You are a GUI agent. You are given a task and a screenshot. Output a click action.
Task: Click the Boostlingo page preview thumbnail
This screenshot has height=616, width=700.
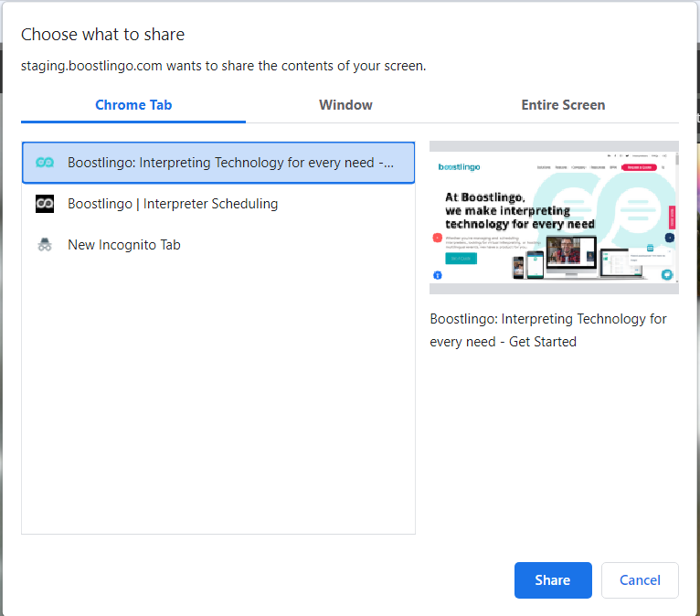pyautogui.click(x=554, y=218)
